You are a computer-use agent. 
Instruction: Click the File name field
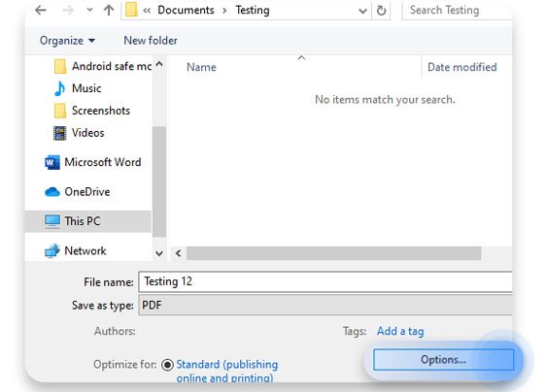(325, 281)
